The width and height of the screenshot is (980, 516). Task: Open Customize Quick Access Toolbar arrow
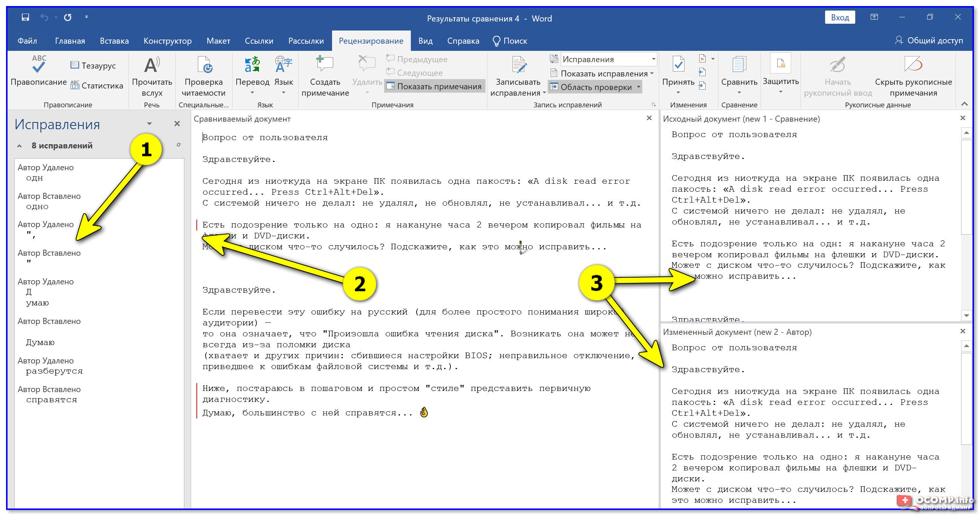(86, 17)
